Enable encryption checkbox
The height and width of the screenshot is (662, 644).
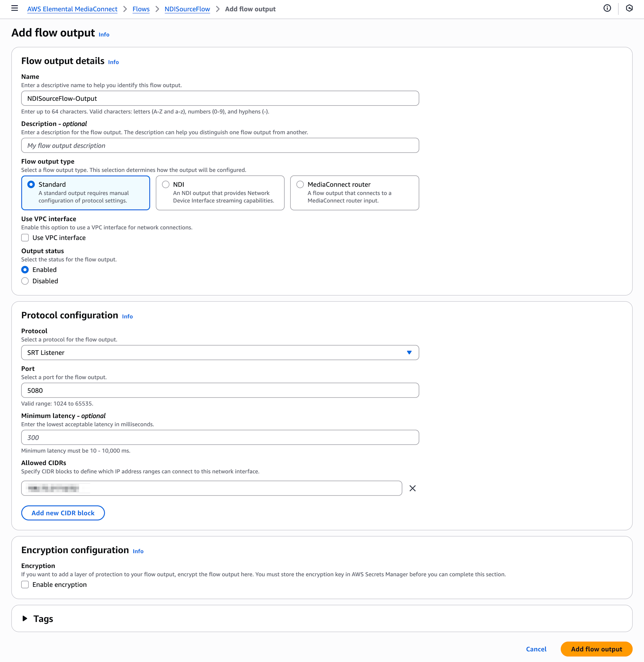point(25,585)
